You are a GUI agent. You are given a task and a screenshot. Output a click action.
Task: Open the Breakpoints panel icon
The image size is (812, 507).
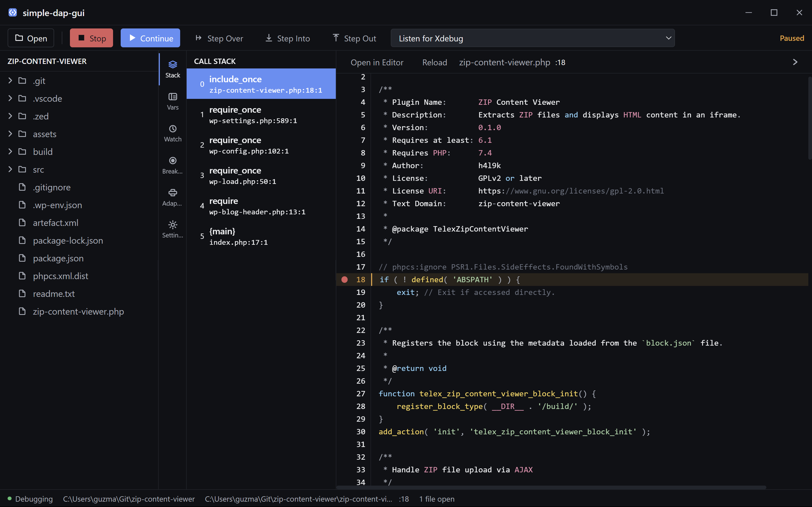pyautogui.click(x=173, y=161)
